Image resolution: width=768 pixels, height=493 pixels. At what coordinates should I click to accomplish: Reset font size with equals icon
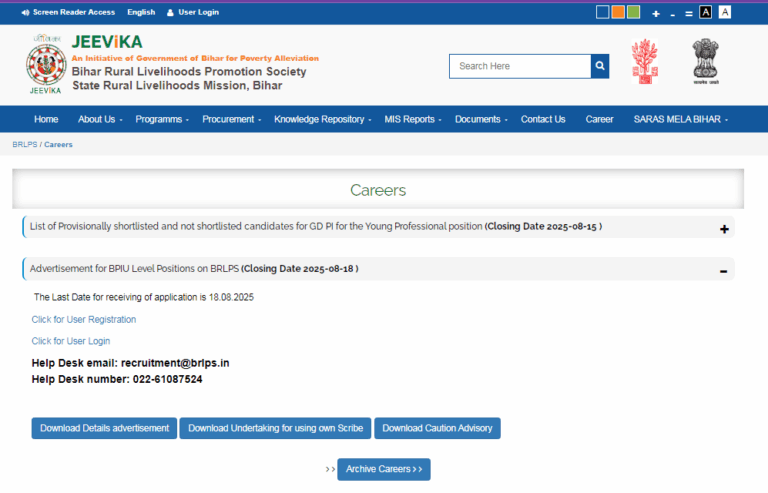[x=689, y=13]
